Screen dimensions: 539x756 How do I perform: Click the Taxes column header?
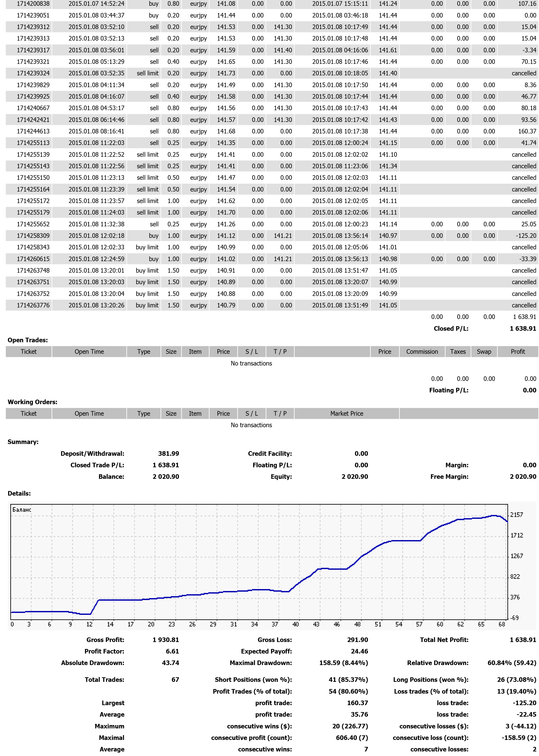[458, 352]
